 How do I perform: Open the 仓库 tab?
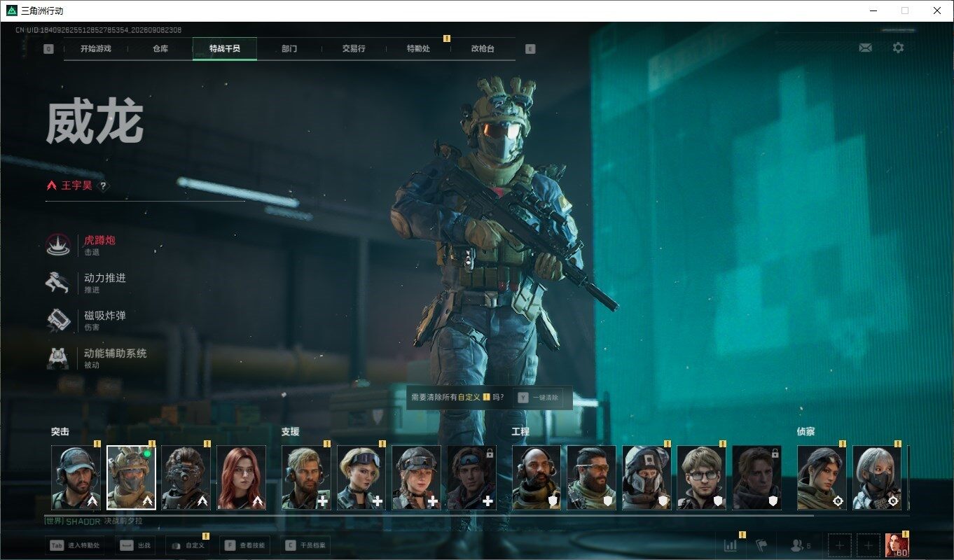[160, 49]
